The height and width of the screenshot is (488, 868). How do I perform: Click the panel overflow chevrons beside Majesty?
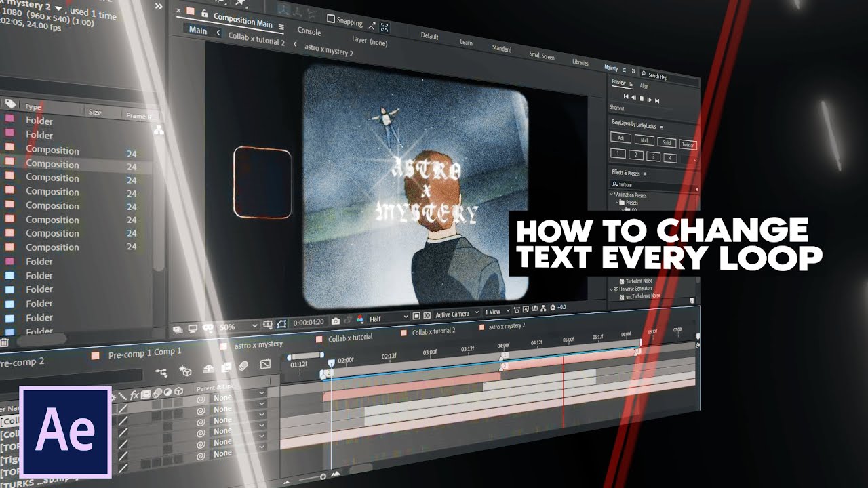pyautogui.click(x=633, y=70)
